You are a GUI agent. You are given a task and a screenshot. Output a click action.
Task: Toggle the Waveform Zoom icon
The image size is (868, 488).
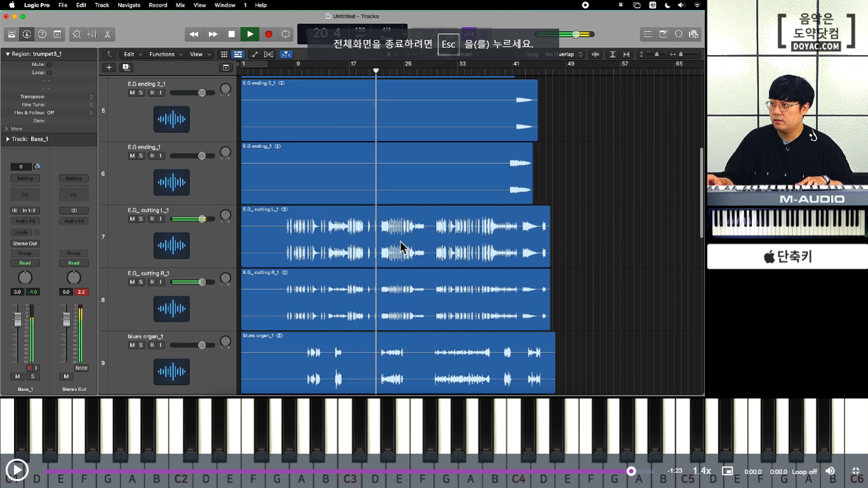[595, 55]
